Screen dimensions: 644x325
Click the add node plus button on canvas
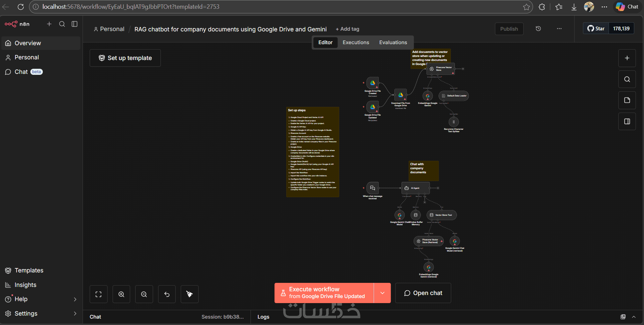point(627,58)
